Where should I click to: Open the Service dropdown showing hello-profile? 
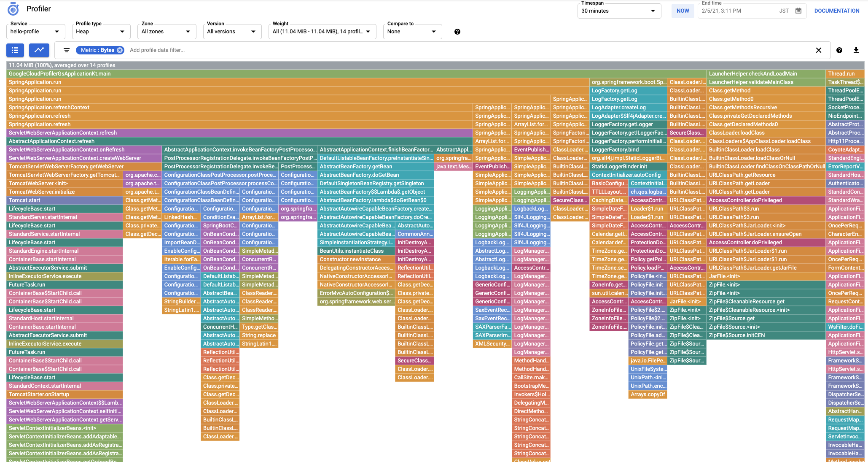tap(35, 31)
